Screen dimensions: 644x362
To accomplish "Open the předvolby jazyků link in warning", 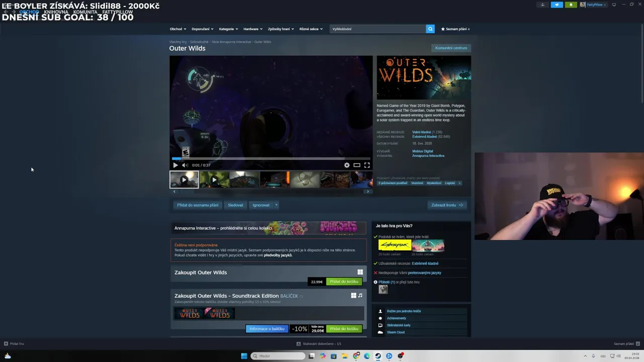I will [278, 255].
